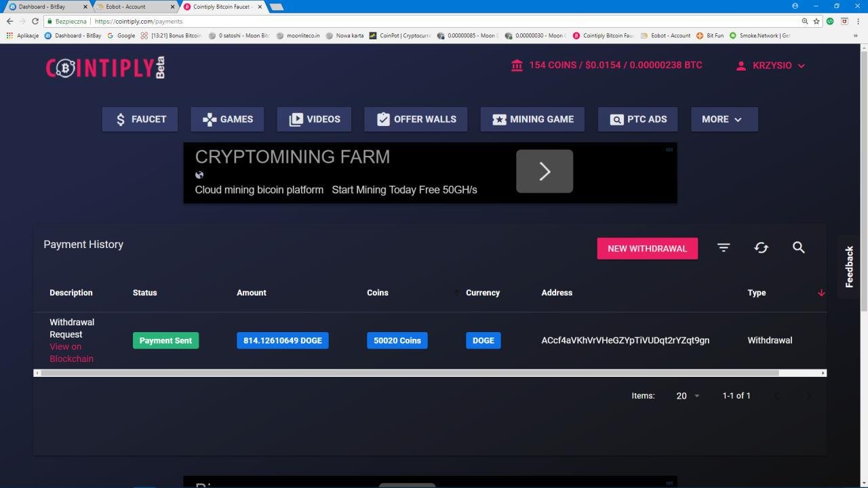Open the Faucet page
The height and width of the screenshot is (488, 868).
tap(140, 119)
